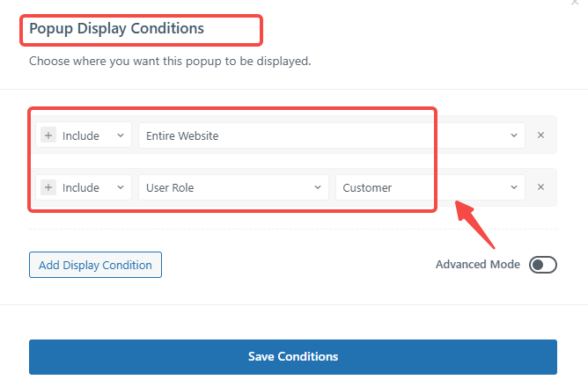This screenshot has height=387, width=588.
Task: Remove the Entire Website condition row
Action: click(x=541, y=135)
